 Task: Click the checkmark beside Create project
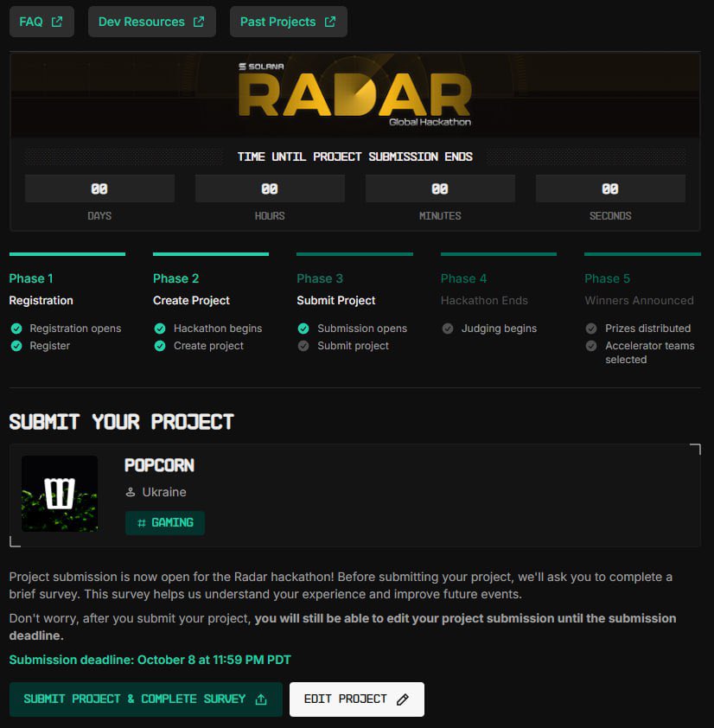point(159,346)
